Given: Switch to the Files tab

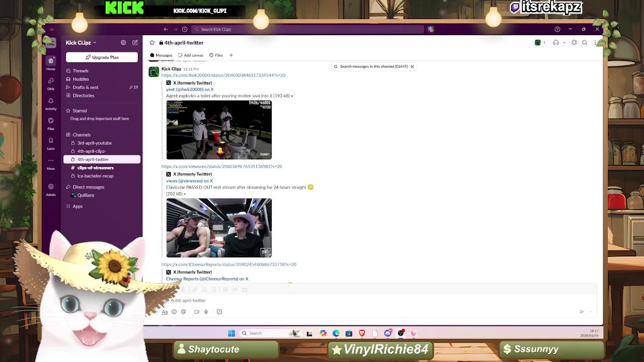Looking at the screenshot, I should tap(216, 55).
